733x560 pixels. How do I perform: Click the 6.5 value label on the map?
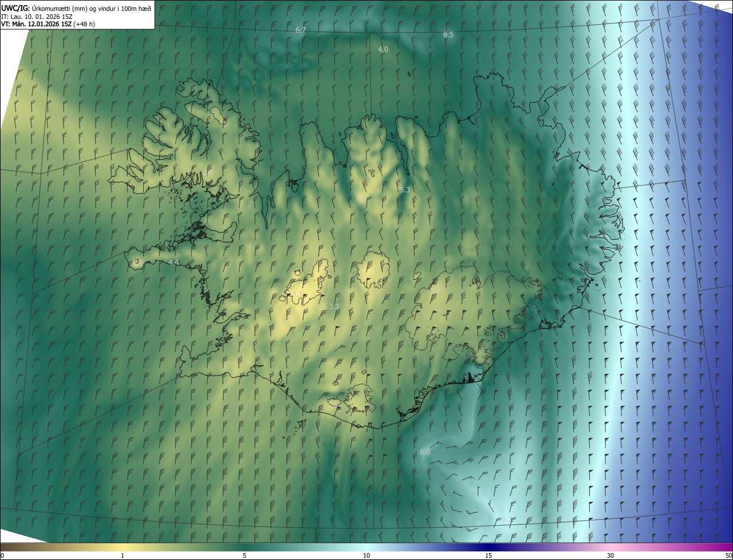(448, 35)
